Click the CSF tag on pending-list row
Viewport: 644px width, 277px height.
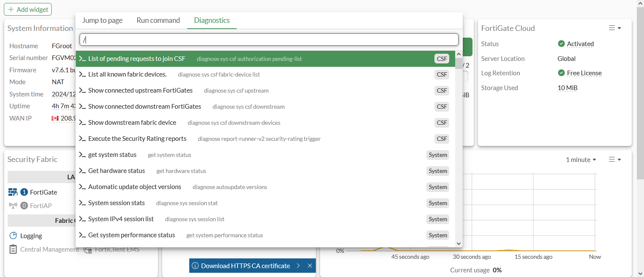click(442, 59)
